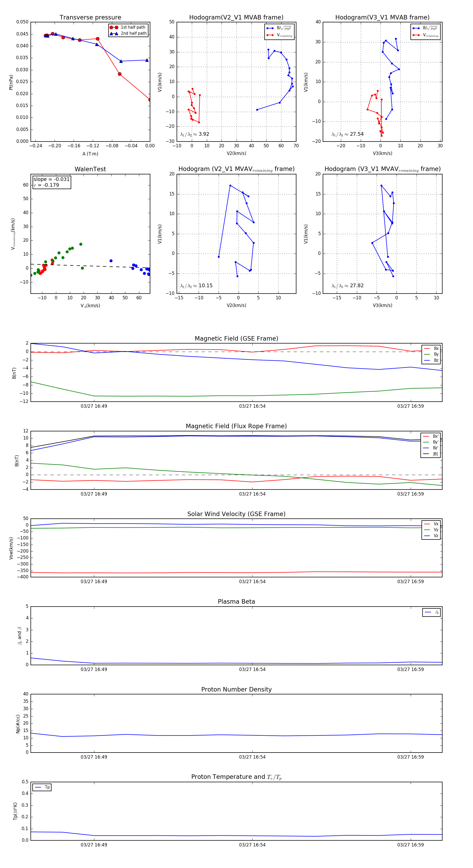Image resolution: width=473 pixels, height=868 pixels.
Task: Select the '1st half path' legend entry
Action: click(x=128, y=27)
